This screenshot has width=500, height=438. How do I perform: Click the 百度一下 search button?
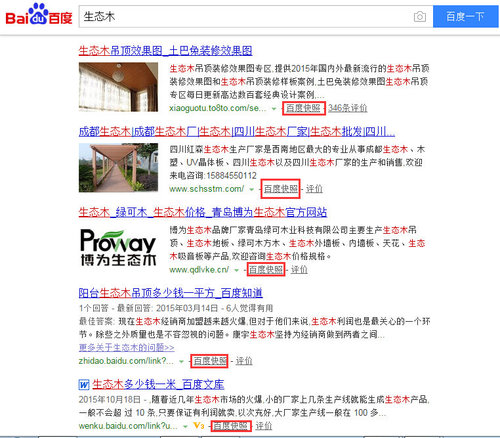coord(466,17)
